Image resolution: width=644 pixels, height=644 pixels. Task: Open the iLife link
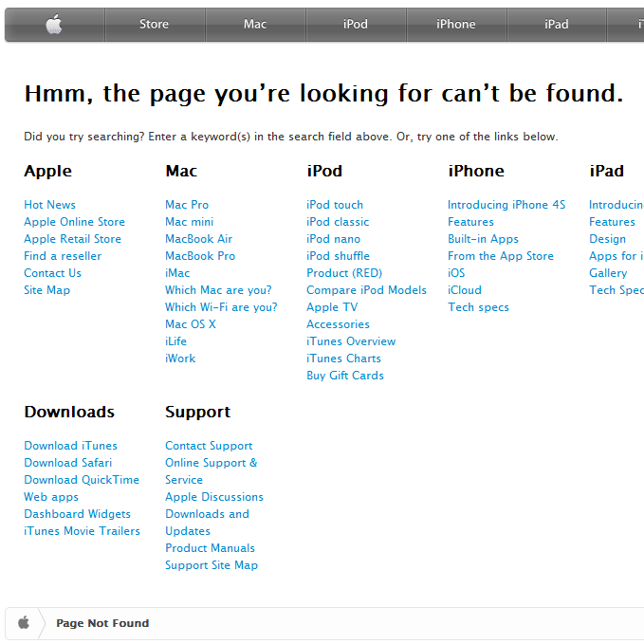click(x=175, y=341)
